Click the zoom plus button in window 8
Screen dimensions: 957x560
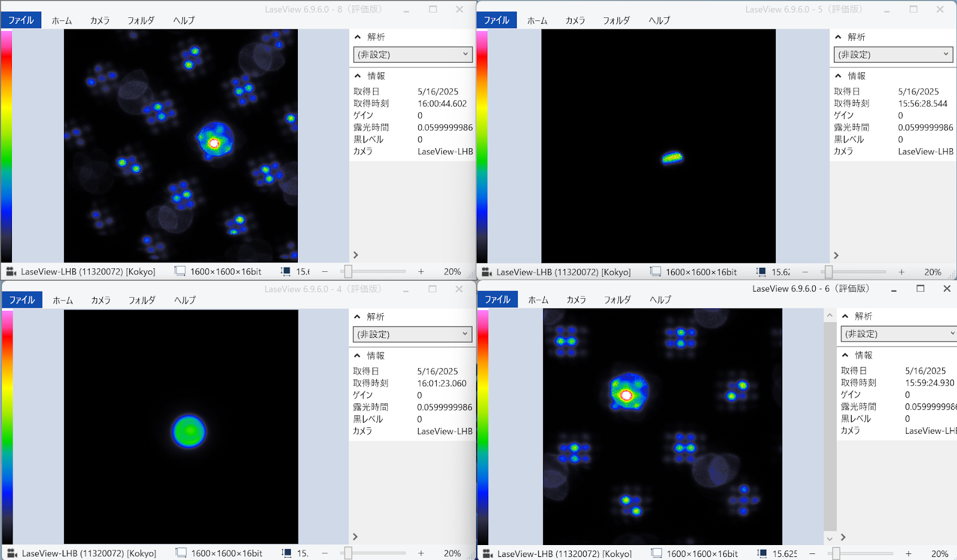point(421,271)
